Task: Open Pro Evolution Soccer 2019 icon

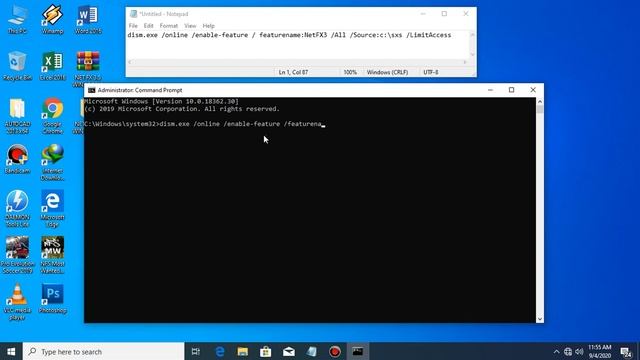Action: (x=17, y=255)
